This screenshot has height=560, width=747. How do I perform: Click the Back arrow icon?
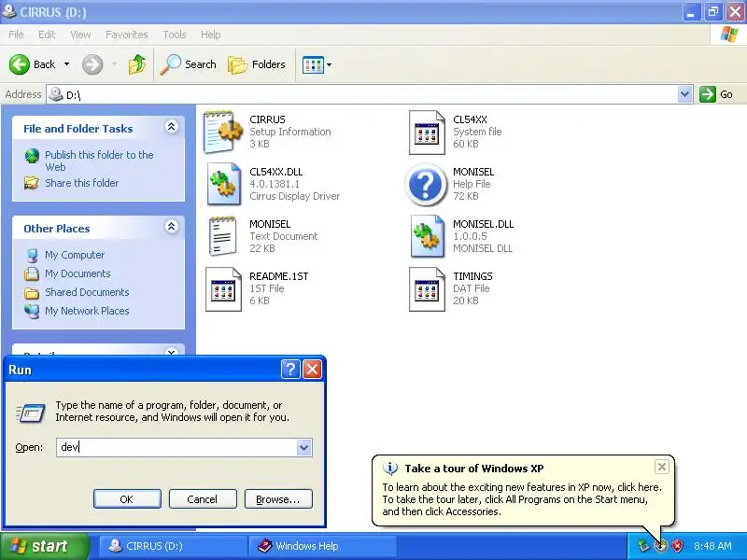point(20,64)
